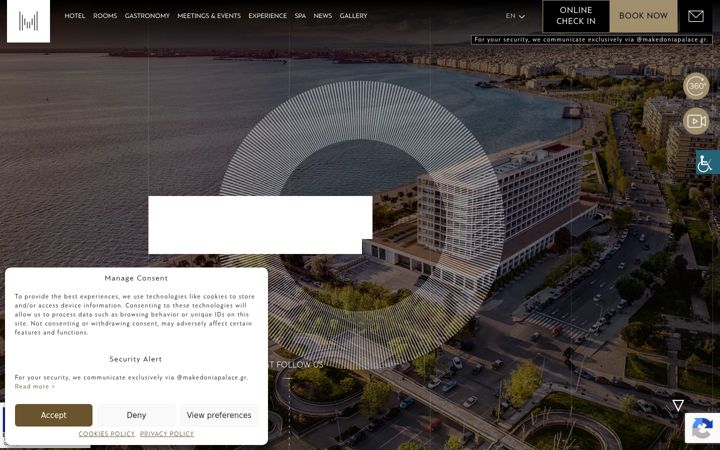This screenshot has height=450, width=720.
Task: Play the hotel video icon
Action: [696, 121]
